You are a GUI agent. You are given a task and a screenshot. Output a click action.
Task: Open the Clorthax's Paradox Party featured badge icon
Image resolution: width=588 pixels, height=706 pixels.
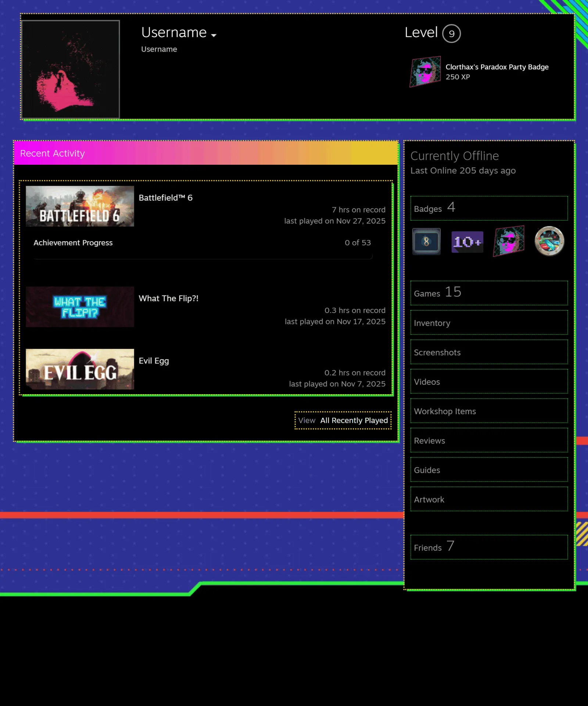[426, 72]
